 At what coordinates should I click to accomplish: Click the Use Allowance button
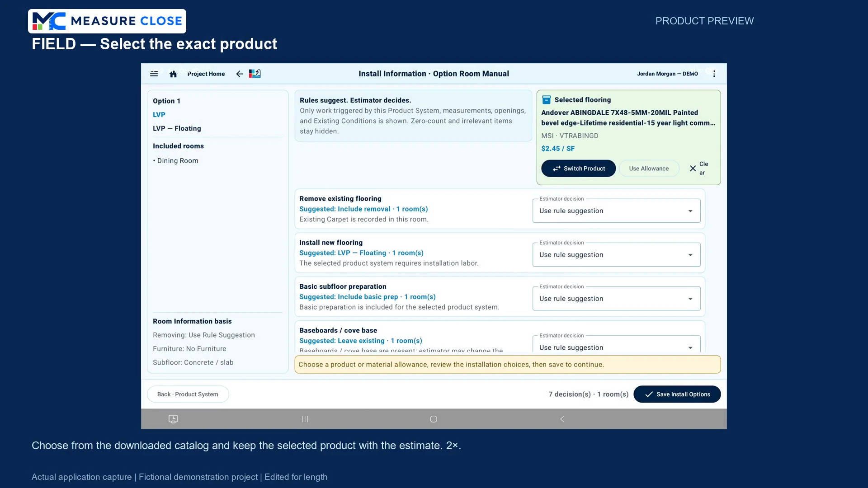point(649,169)
